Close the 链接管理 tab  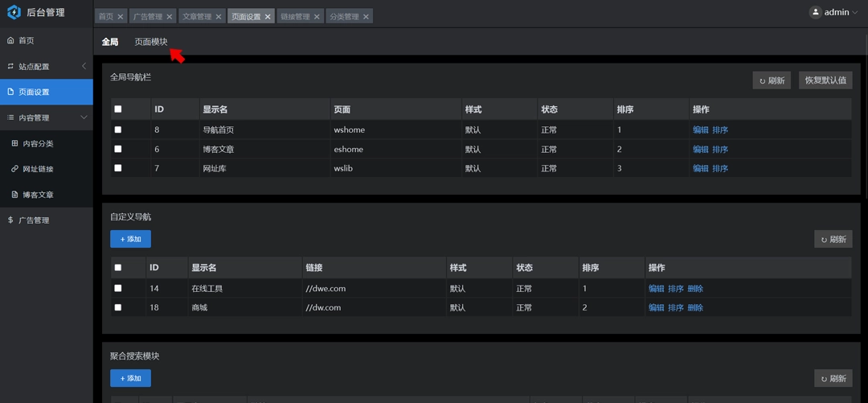(317, 17)
